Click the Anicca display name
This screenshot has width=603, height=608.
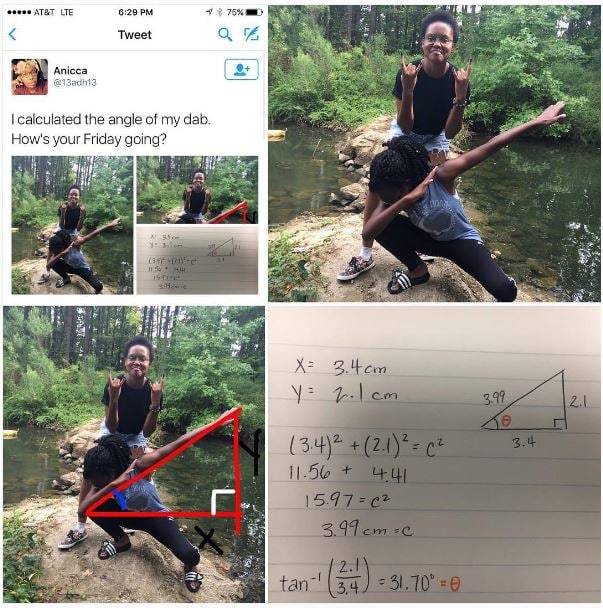[x=70, y=71]
